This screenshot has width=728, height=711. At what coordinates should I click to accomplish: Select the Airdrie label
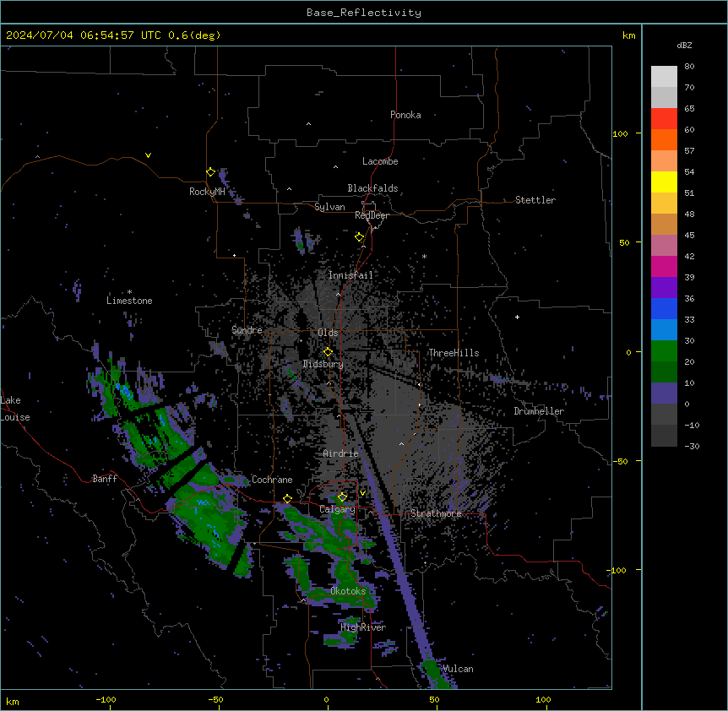coord(341,453)
